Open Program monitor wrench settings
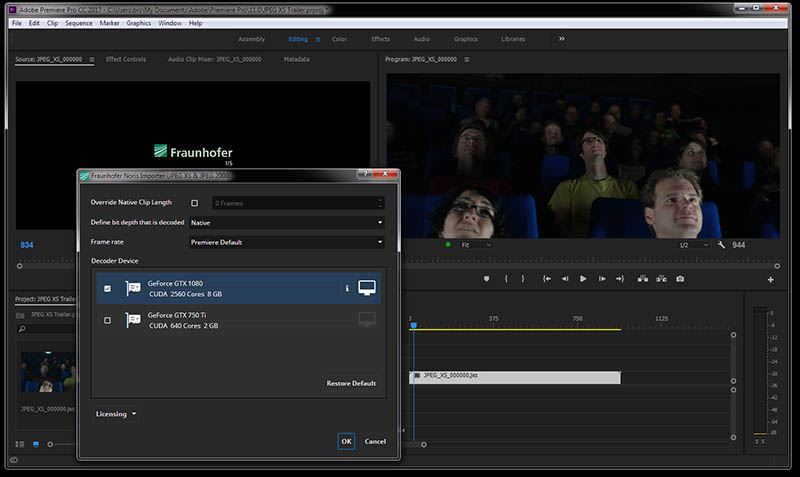 click(x=721, y=245)
